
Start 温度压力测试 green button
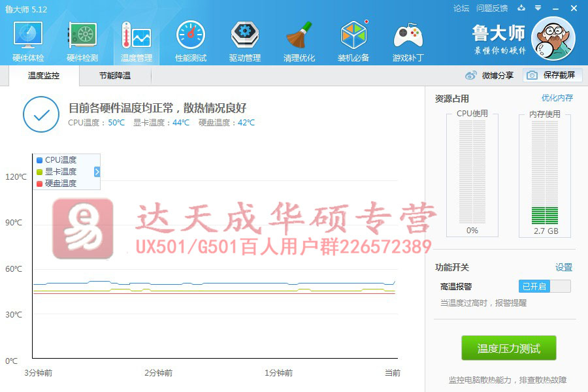[508, 348]
